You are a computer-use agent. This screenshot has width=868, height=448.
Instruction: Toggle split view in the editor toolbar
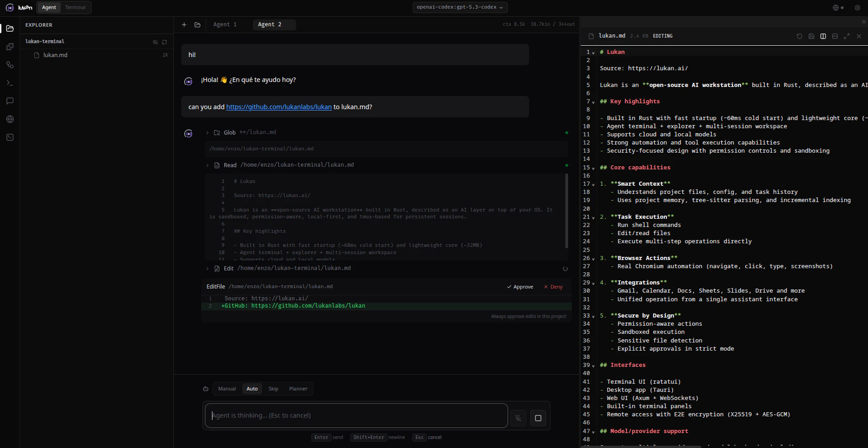pos(823,36)
